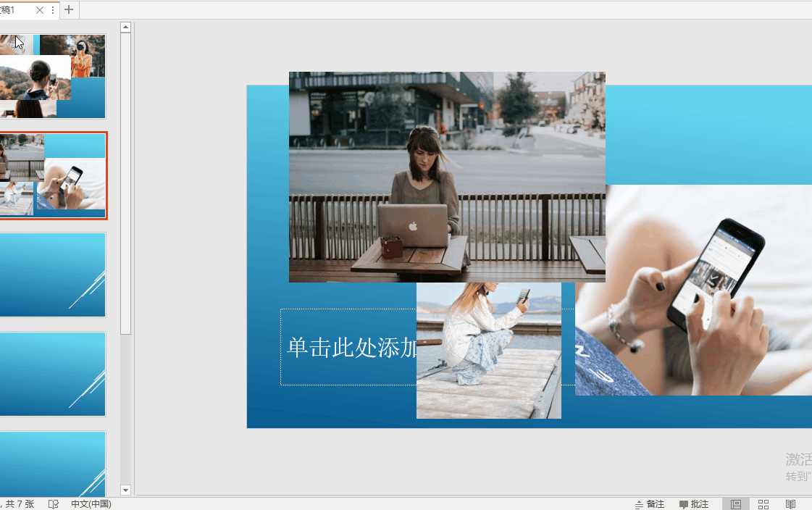Select the hands holding phone photo

(693, 290)
